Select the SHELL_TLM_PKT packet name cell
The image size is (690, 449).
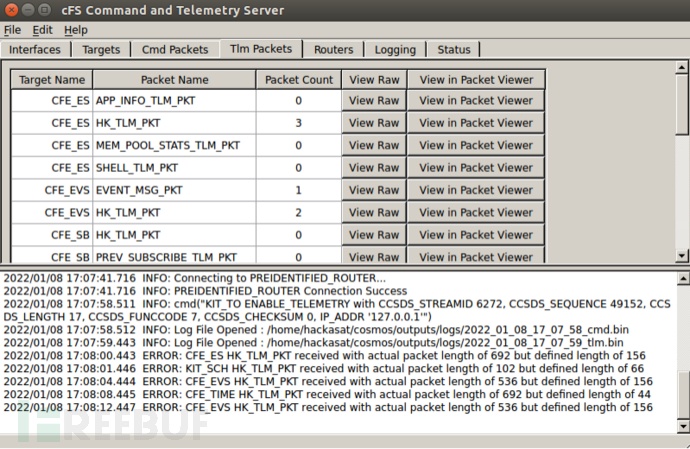tap(174, 168)
